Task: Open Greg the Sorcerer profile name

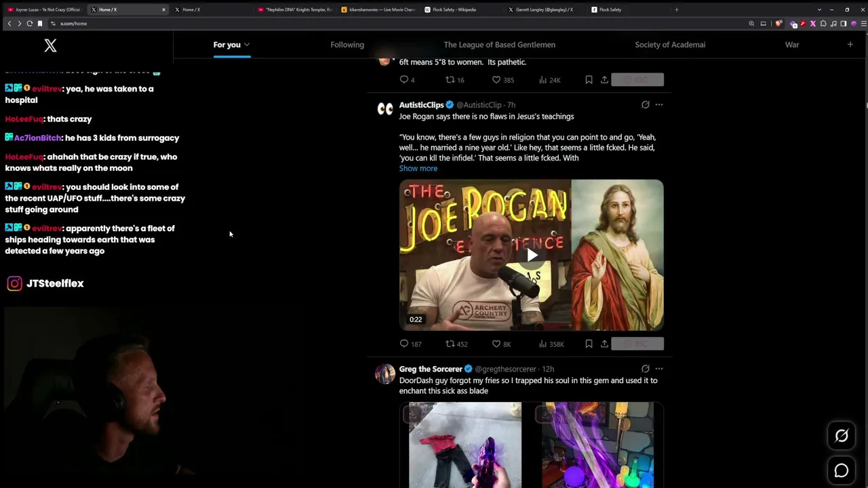Action: (x=431, y=369)
